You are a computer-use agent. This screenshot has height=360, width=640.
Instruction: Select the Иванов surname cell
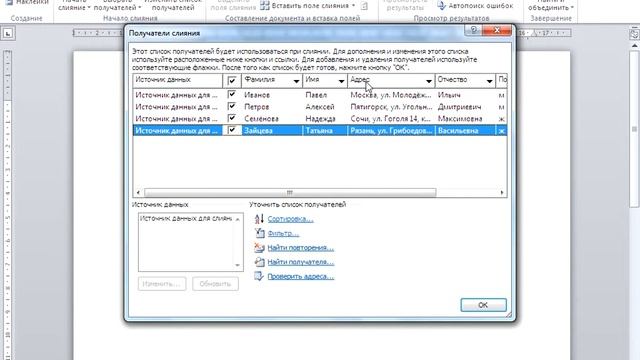click(257, 95)
